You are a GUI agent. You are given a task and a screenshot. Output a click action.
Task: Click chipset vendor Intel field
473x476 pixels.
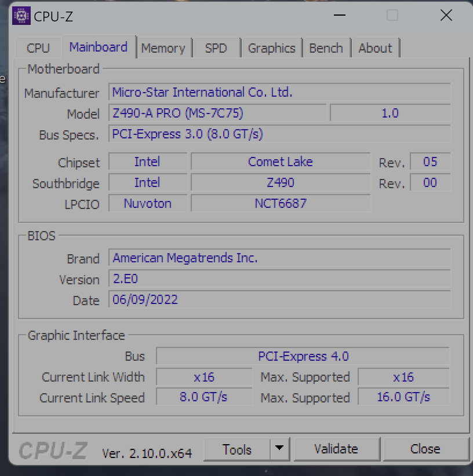point(148,162)
